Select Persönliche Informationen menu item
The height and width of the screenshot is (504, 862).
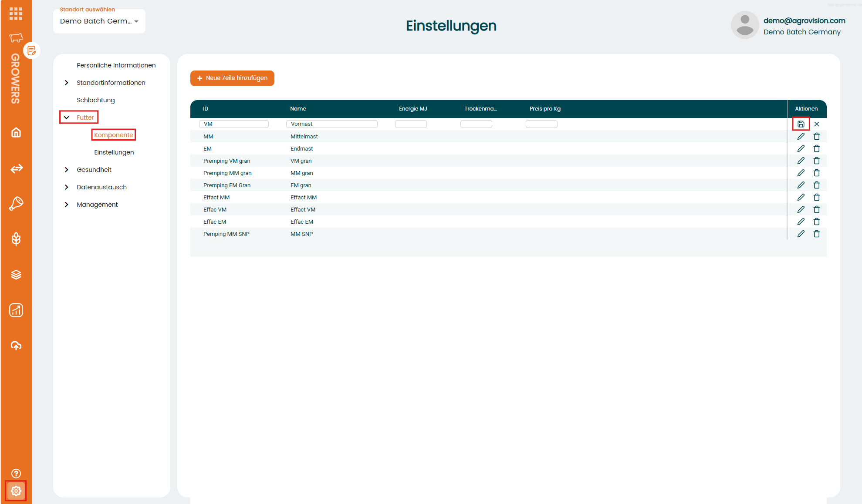pos(116,65)
